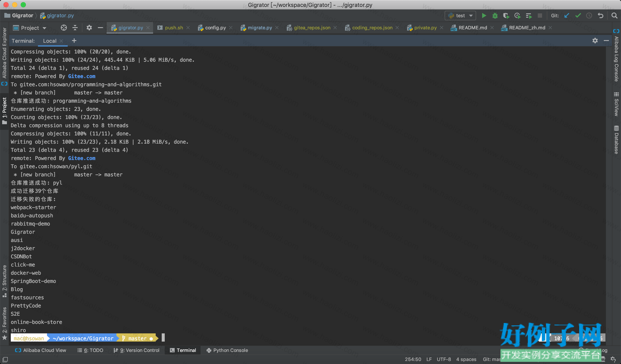Viewport: 621px width, 364px height.
Task: Click LF line separator in status bar
Action: pyautogui.click(x=429, y=359)
